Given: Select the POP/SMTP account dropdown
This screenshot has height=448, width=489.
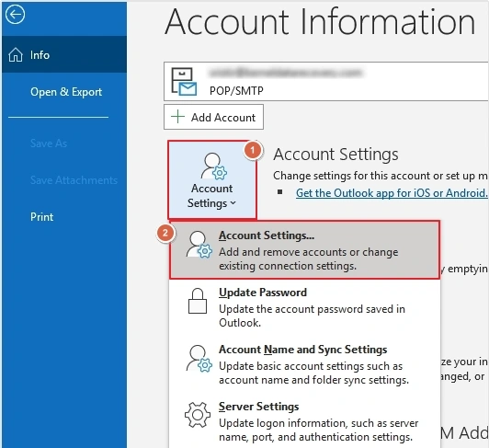Looking at the screenshot, I should [326, 82].
